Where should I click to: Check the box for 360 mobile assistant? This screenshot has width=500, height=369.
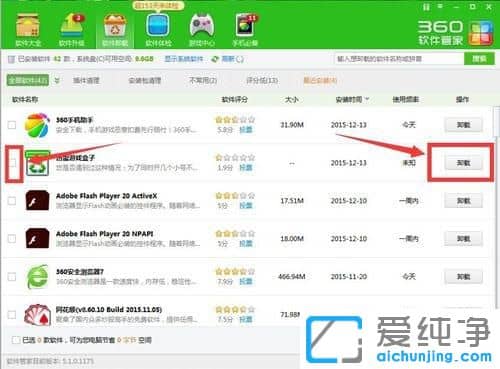pos(12,125)
